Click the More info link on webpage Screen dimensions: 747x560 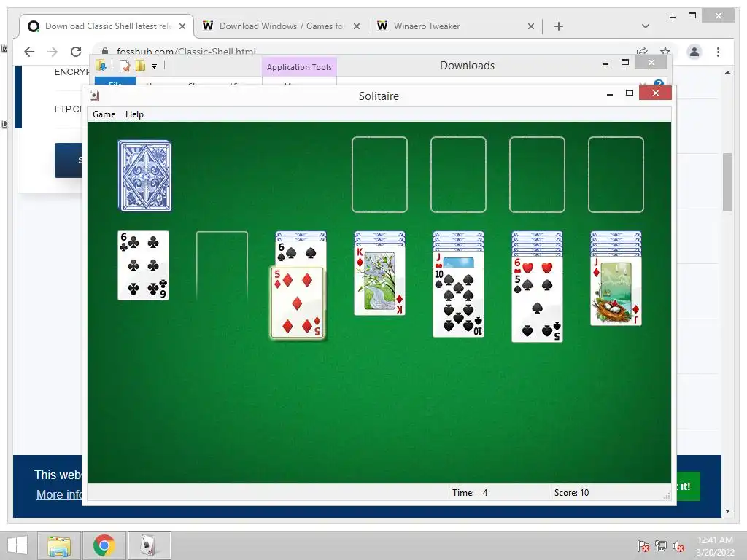pyautogui.click(x=59, y=494)
